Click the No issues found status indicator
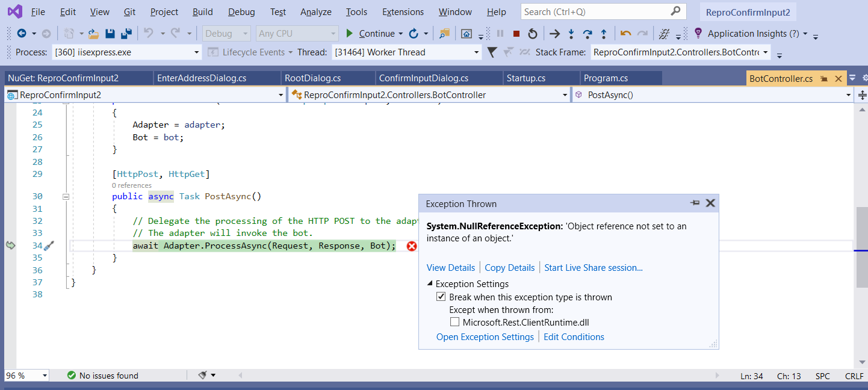The height and width of the screenshot is (390, 868). 103,376
